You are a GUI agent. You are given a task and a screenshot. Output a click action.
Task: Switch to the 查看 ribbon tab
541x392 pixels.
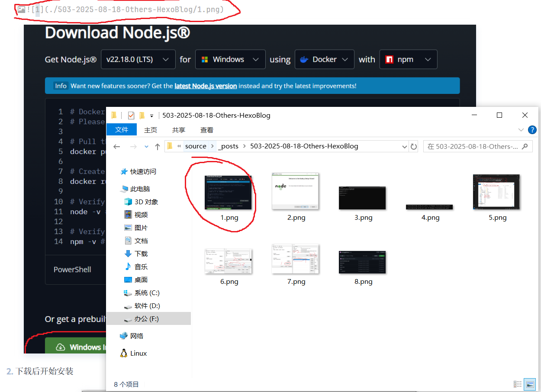click(207, 130)
